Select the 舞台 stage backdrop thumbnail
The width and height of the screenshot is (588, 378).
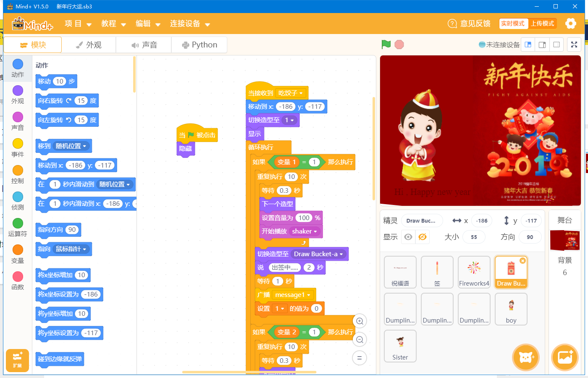pyautogui.click(x=565, y=241)
